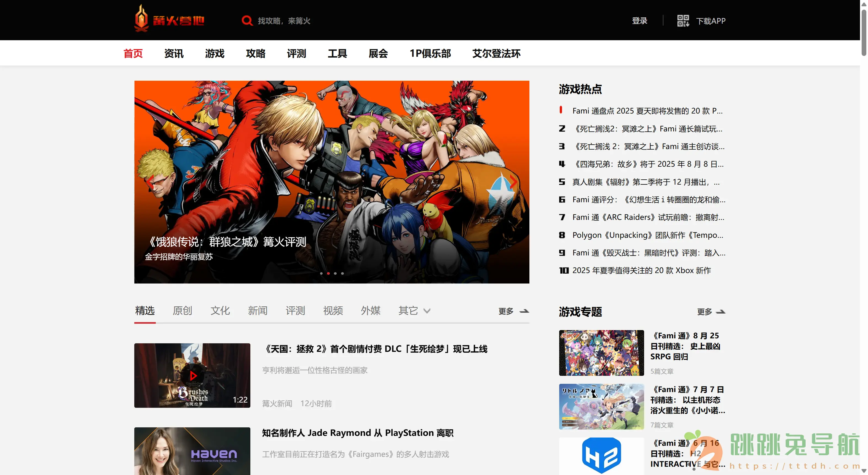Select the third carousel dot indicator
Image resolution: width=868 pixels, height=475 pixels.
pyautogui.click(x=335, y=273)
